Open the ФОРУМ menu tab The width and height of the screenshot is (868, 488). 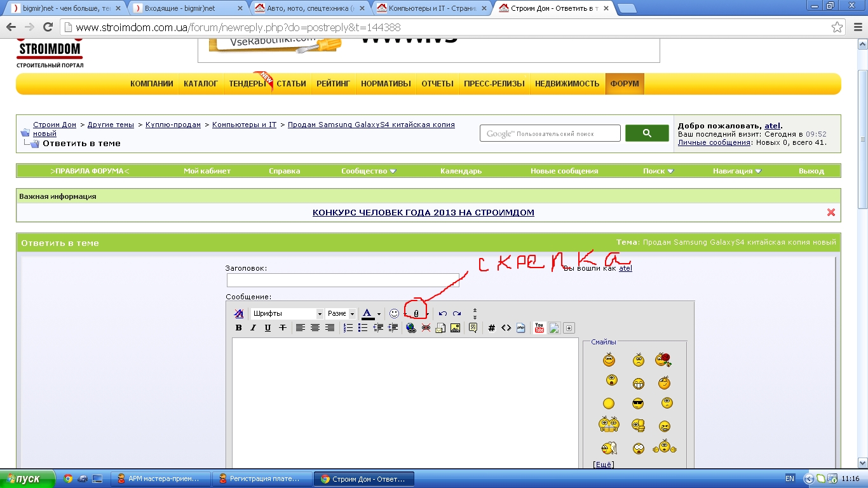click(x=625, y=84)
